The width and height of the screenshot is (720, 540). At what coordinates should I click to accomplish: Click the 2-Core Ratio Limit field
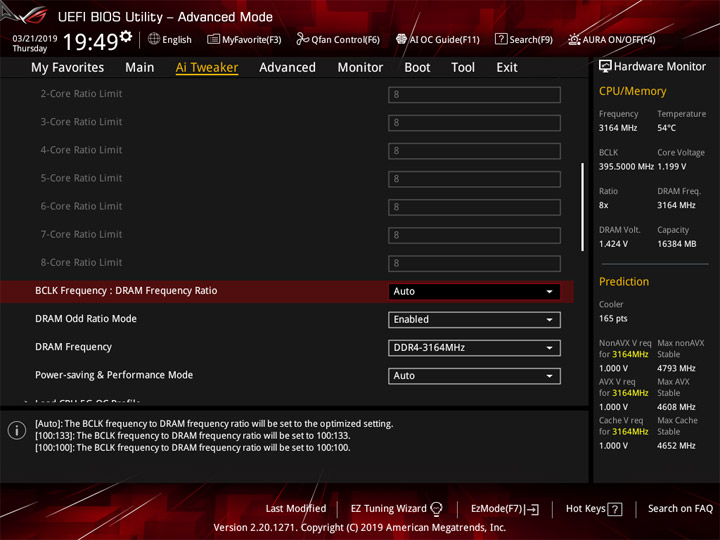click(474, 95)
